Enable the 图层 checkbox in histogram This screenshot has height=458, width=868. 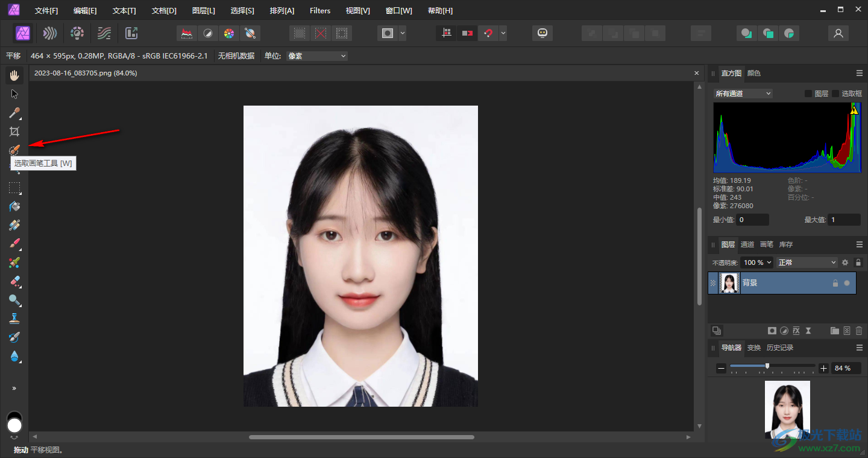tap(808, 94)
